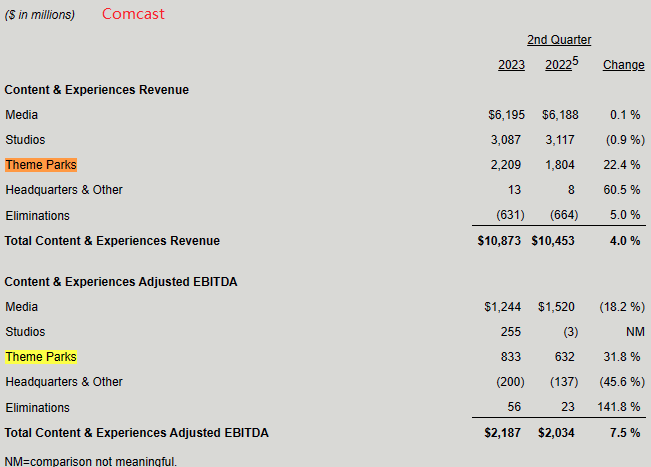Select Theme Parks EBITDA value 833

coord(510,357)
